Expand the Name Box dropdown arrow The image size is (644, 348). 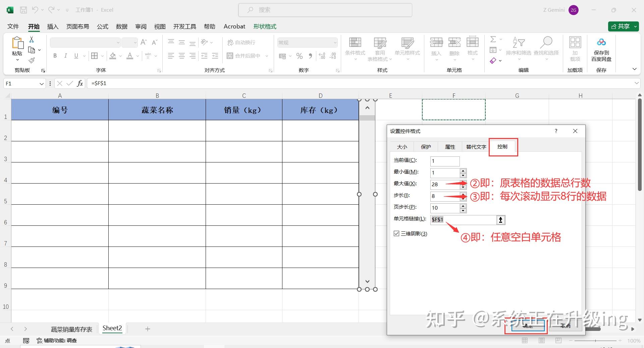point(42,84)
